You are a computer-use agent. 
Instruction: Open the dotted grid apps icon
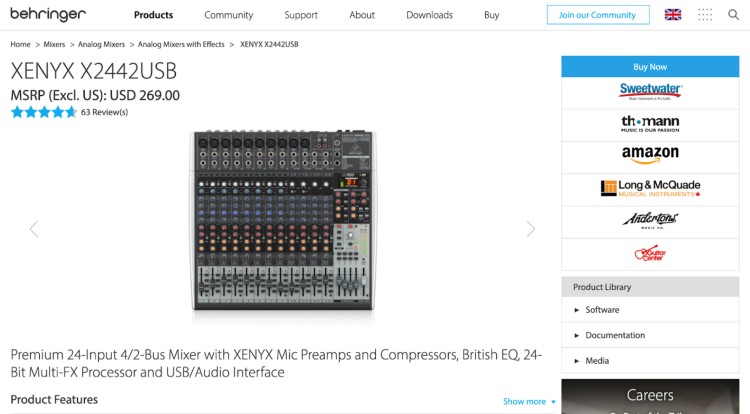[705, 15]
